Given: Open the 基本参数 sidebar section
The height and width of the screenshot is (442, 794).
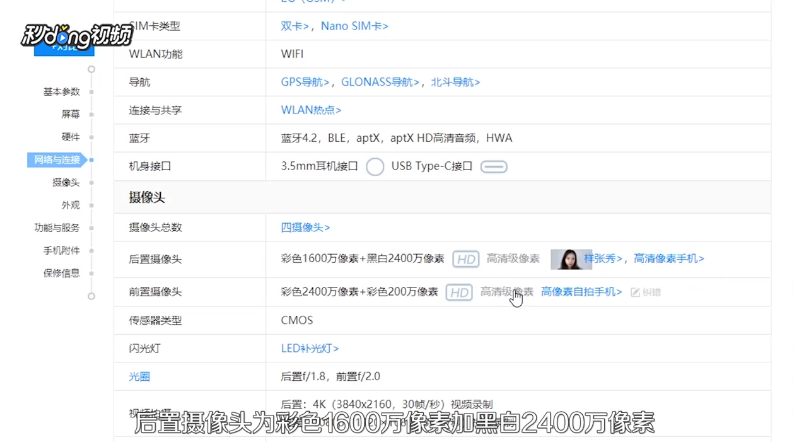Looking at the screenshot, I should pos(61,92).
